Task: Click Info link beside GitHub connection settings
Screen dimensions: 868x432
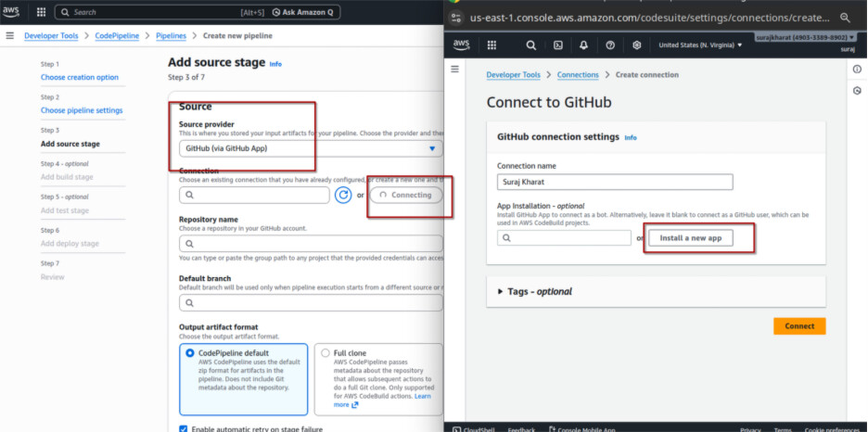Action: (631, 137)
